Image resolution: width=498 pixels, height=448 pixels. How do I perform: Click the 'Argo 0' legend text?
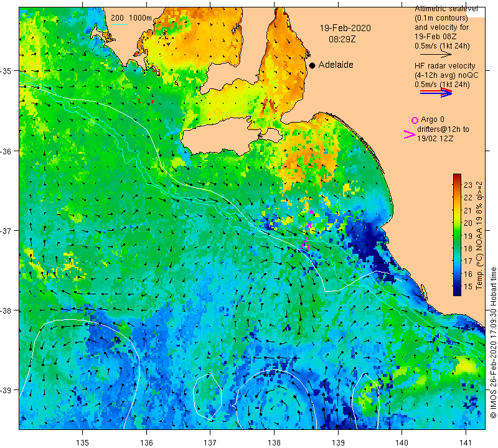[x=433, y=119]
